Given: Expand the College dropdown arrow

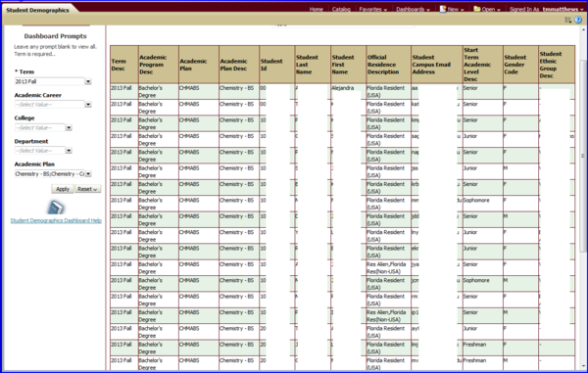Looking at the screenshot, I should (69, 127).
